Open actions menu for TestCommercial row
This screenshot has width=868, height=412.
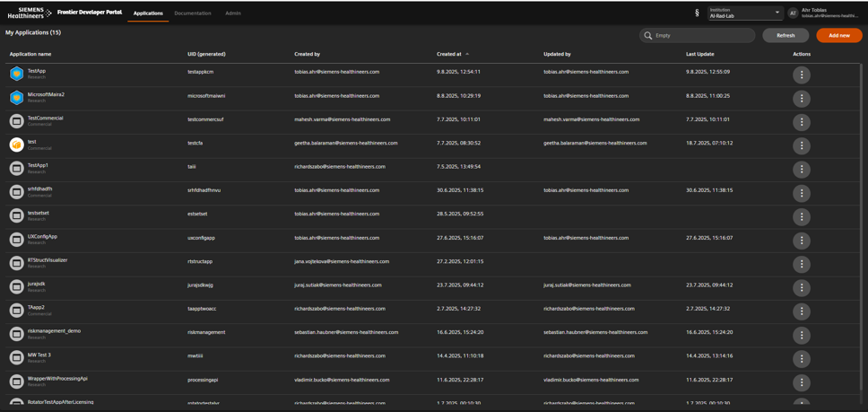pyautogui.click(x=801, y=122)
